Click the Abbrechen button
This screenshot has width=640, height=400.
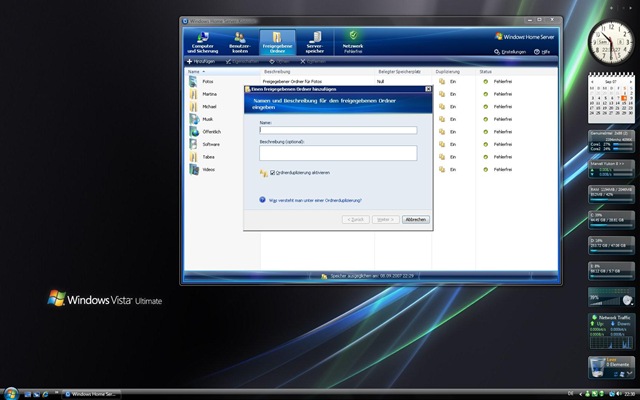pyautogui.click(x=416, y=220)
